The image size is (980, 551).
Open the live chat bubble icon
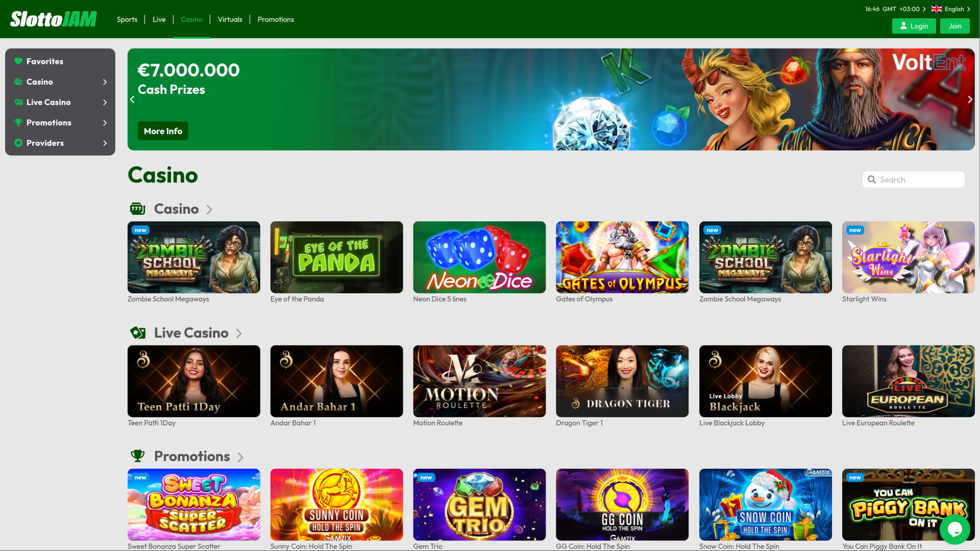point(954,530)
